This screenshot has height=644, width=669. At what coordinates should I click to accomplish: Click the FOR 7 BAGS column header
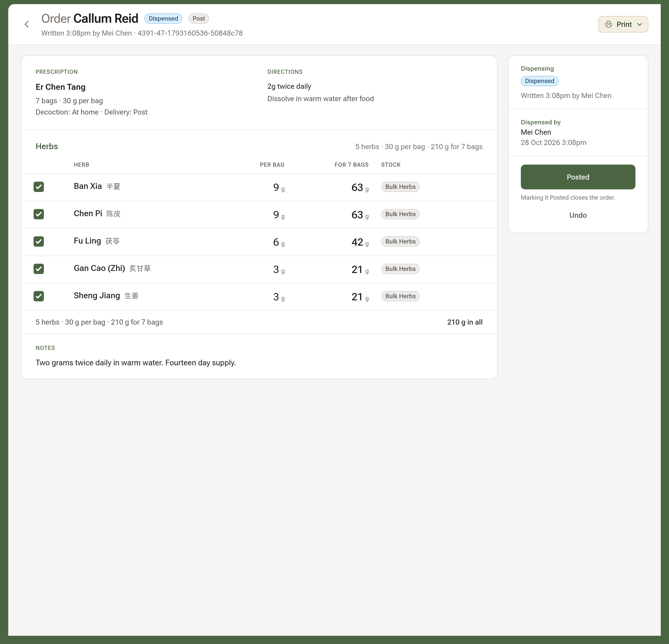click(x=352, y=165)
